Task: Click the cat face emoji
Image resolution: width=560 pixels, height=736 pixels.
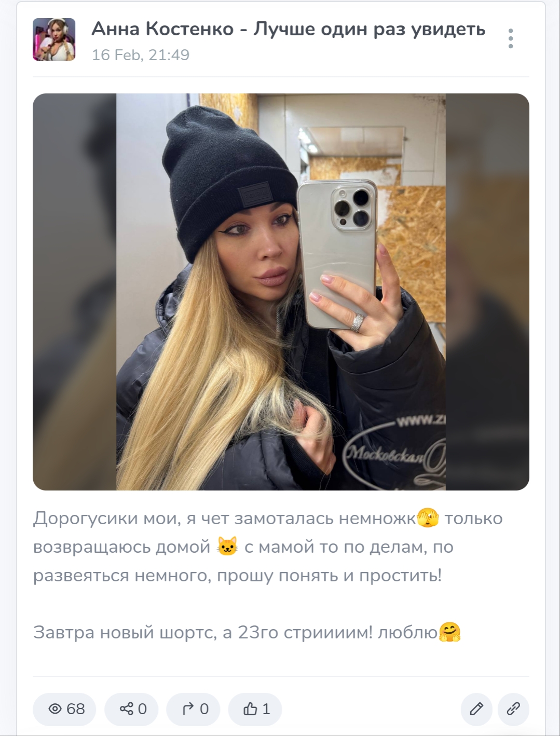Action: 227,546
